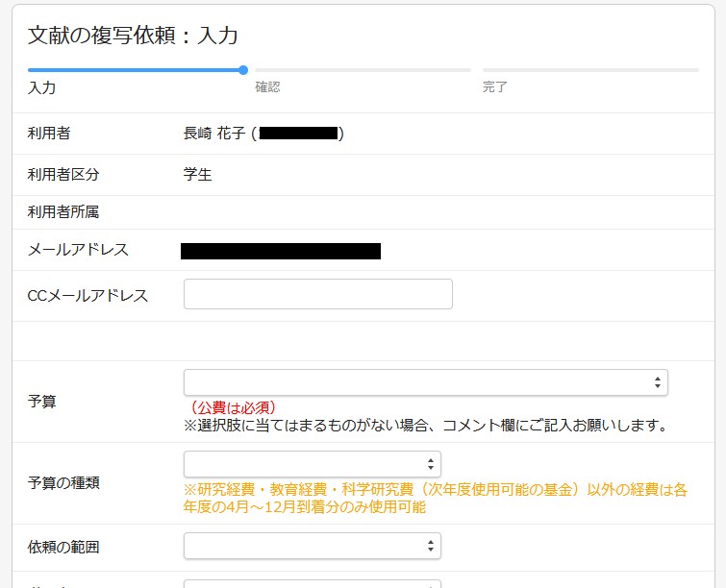
Task: Open the 予算 dropdown
Action: pyautogui.click(x=425, y=382)
